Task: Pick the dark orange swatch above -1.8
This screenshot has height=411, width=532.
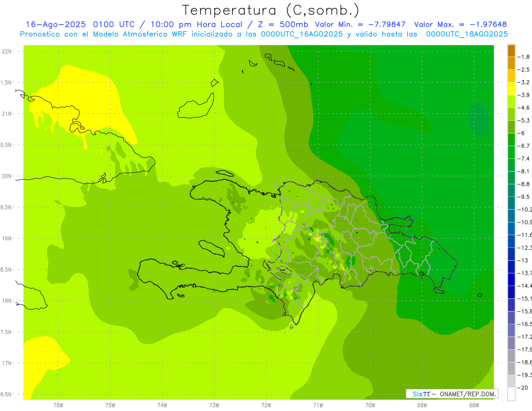Action: (x=511, y=51)
